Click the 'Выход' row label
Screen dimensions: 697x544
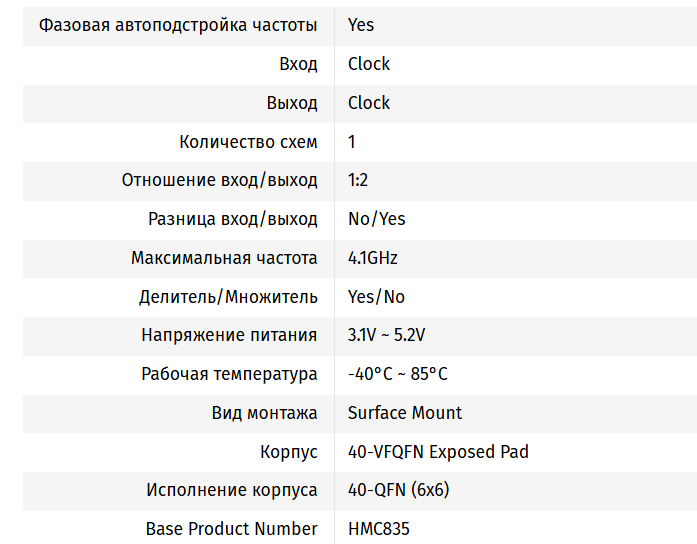click(x=292, y=102)
